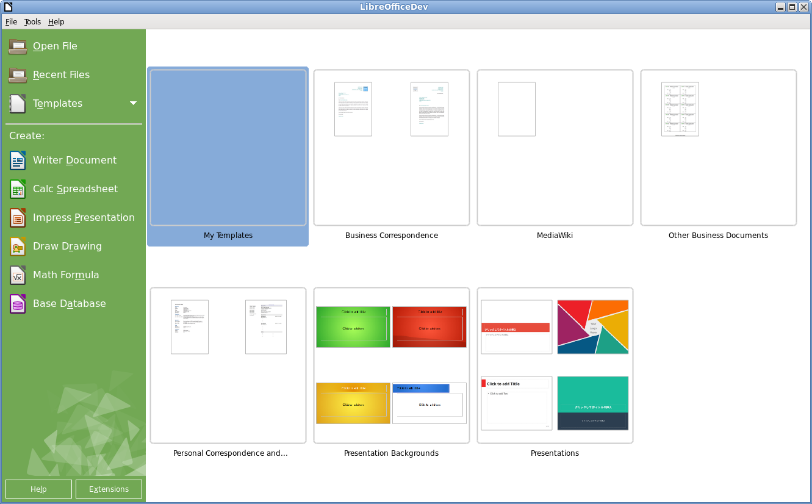Viewport: 812px width, 504px height.
Task: Click the Draw Drawing icon
Action: tap(18, 247)
